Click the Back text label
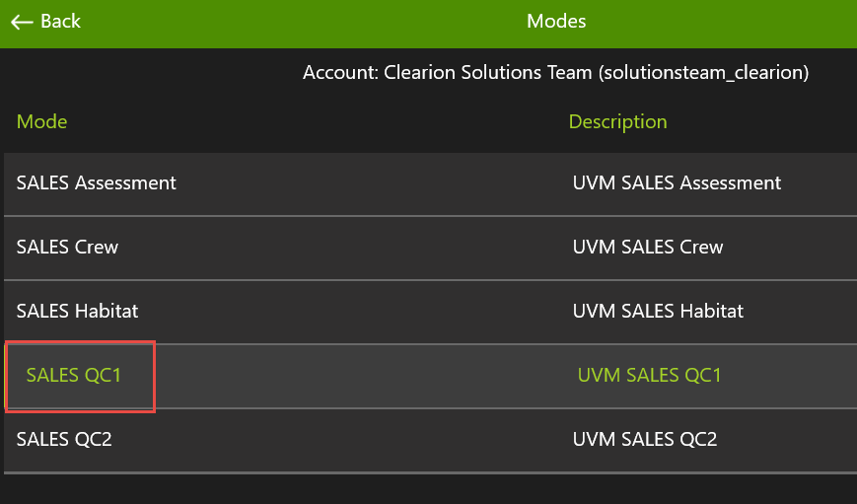The image size is (857, 504). pyautogui.click(x=61, y=22)
